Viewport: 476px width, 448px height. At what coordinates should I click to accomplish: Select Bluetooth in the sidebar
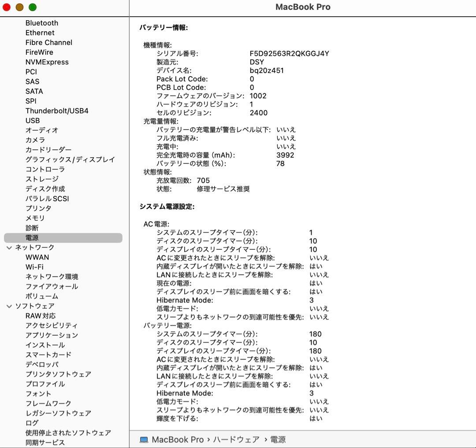click(41, 22)
